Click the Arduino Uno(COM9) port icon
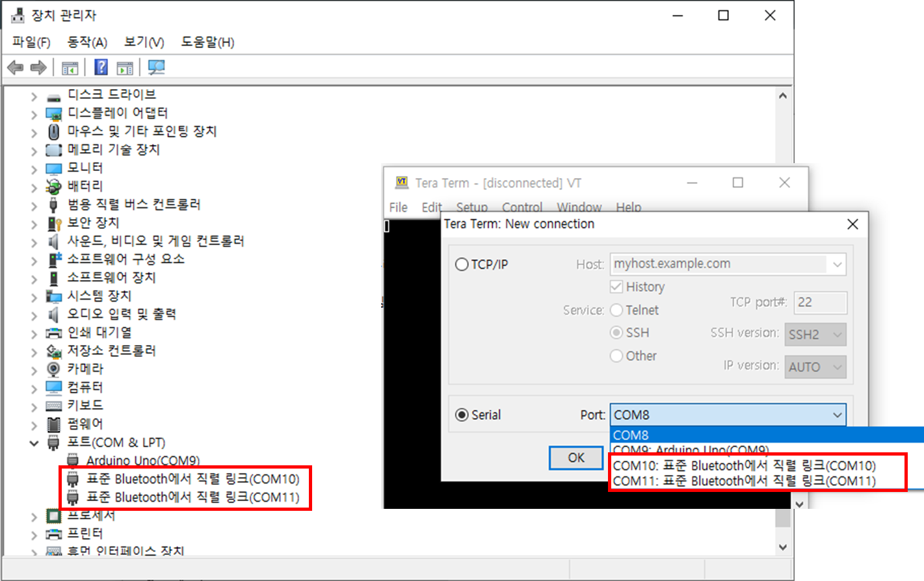Viewport: 924px width, 581px height. (73, 461)
